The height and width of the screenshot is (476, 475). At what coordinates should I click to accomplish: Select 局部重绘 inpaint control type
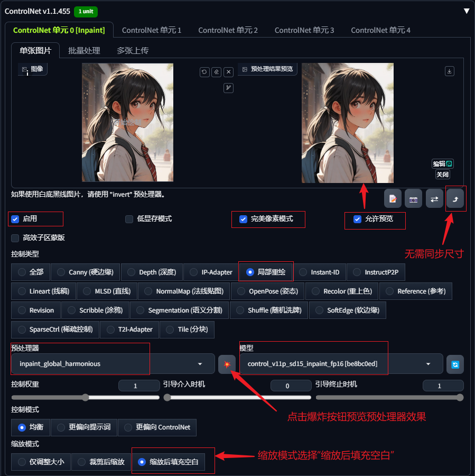pos(266,272)
